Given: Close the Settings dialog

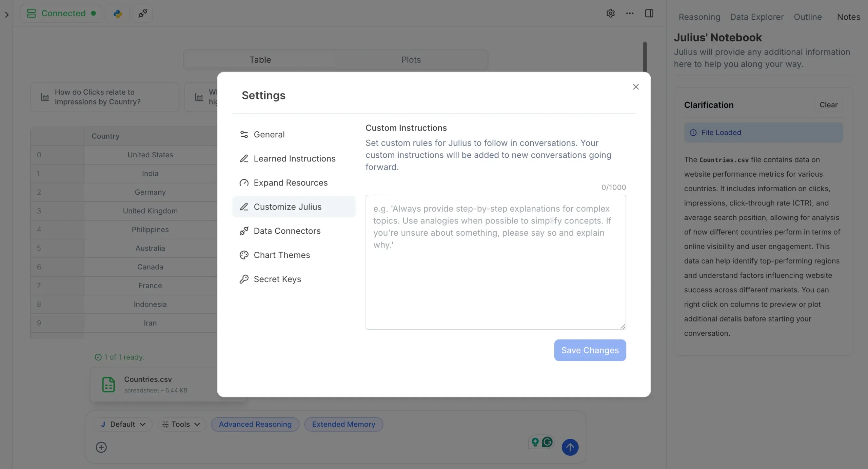Looking at the screenshot, I should [636, 87].
